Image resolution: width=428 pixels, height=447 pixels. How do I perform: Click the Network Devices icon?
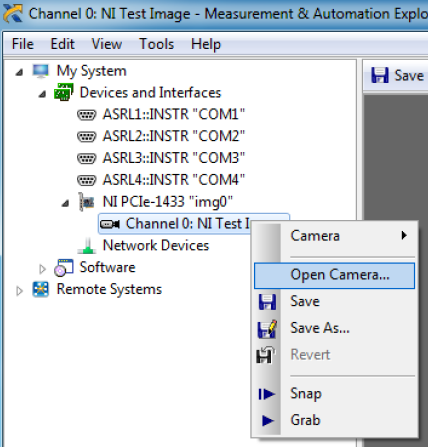(87, 246)
